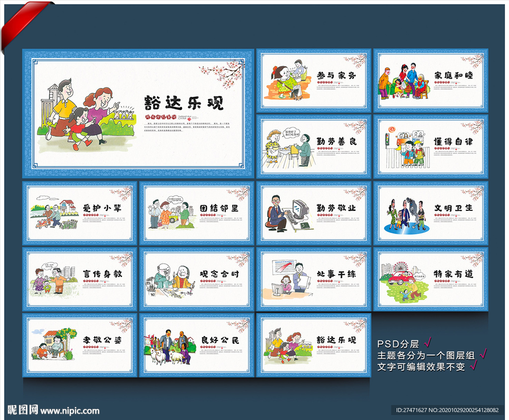
Task: Open the 言传身教 poster card
Action: pos(80,279)
